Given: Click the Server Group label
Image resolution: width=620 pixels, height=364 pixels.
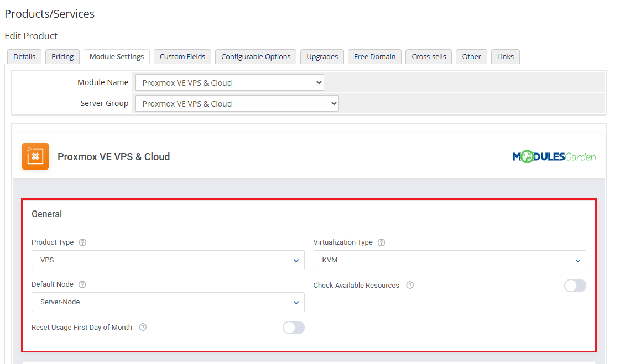Looking at the screenshot, I should [x=105, y=103].
